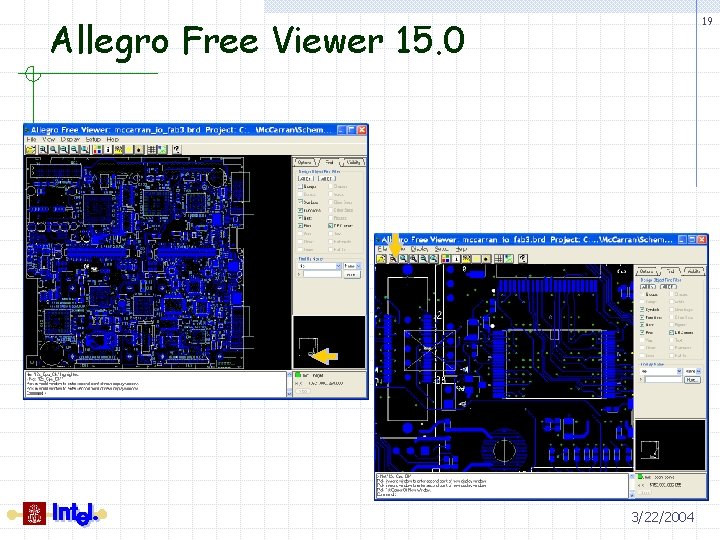720x540 pixels.
Task: Uncheck Functions checkbox in full-board window Find panel
Action: coord(300,210)
